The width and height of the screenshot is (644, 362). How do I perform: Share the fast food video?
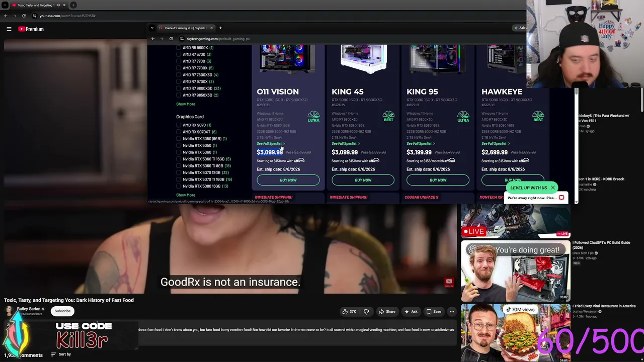click(x=387, y=312)
